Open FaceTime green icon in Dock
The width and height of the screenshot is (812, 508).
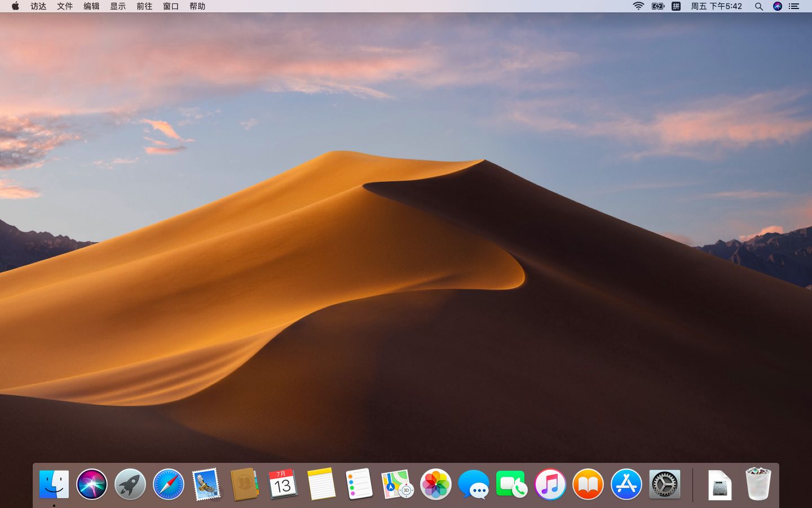[512, 484]
